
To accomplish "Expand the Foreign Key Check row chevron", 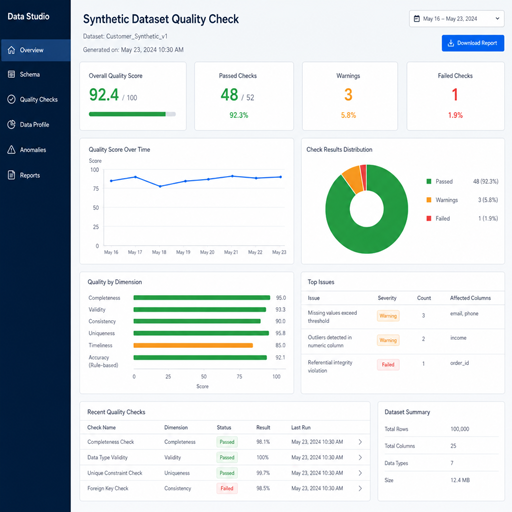I will (x=360, y=488).
